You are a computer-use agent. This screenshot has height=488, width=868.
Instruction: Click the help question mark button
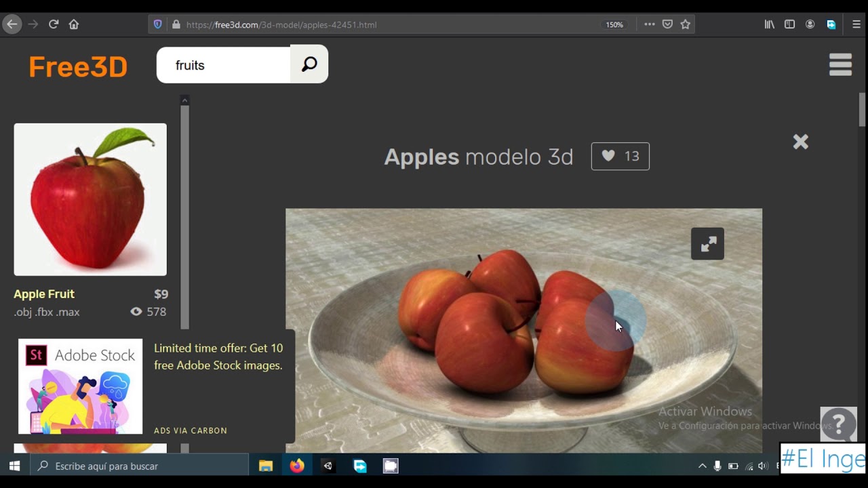(x=839, y=424)
